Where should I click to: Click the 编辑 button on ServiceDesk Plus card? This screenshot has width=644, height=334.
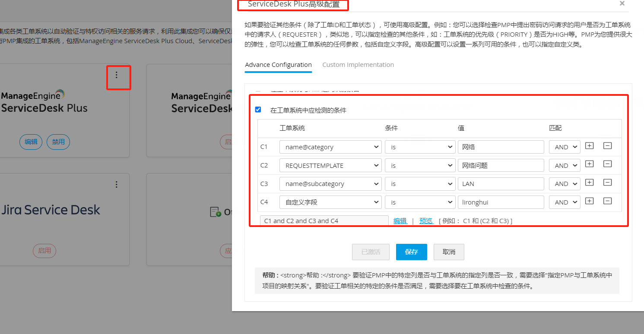[31, 142]
